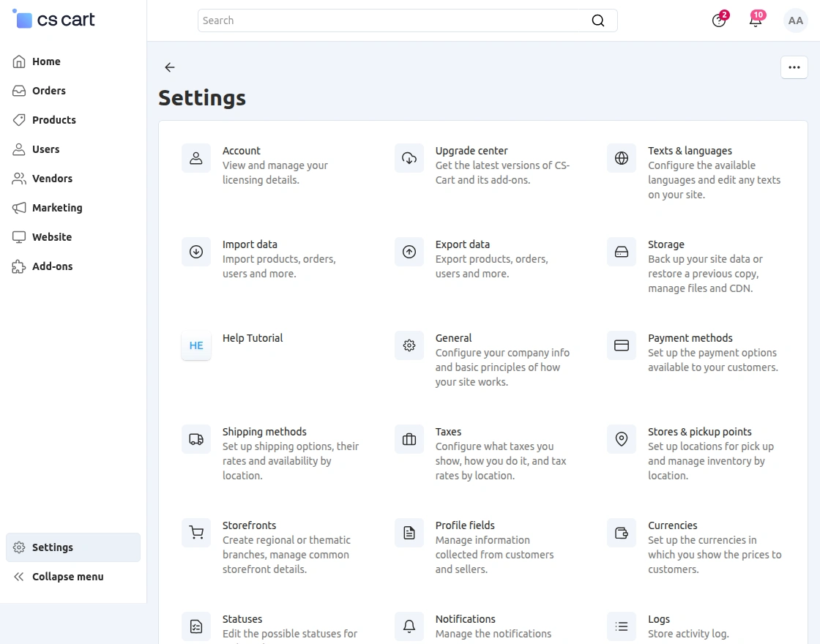Click the Account person icon tile
Viewport: 820px width, 644px height.
[x=196, y=158]
